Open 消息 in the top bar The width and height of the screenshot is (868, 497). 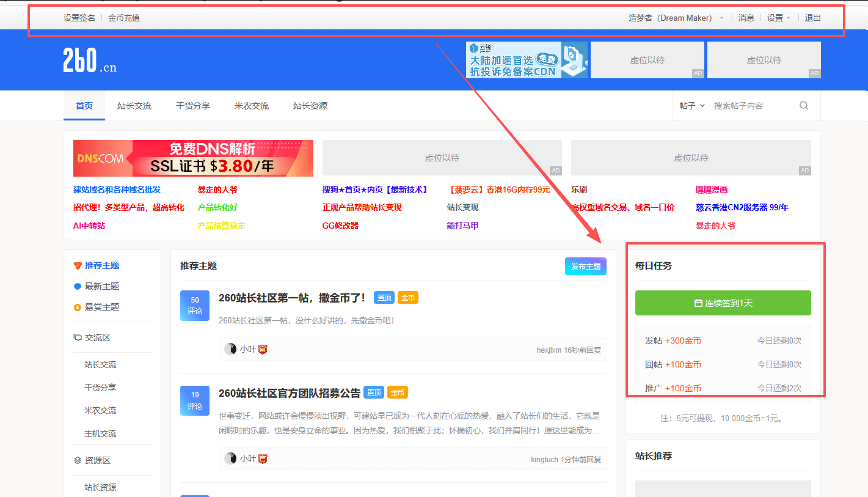click(x=746, y=18)
